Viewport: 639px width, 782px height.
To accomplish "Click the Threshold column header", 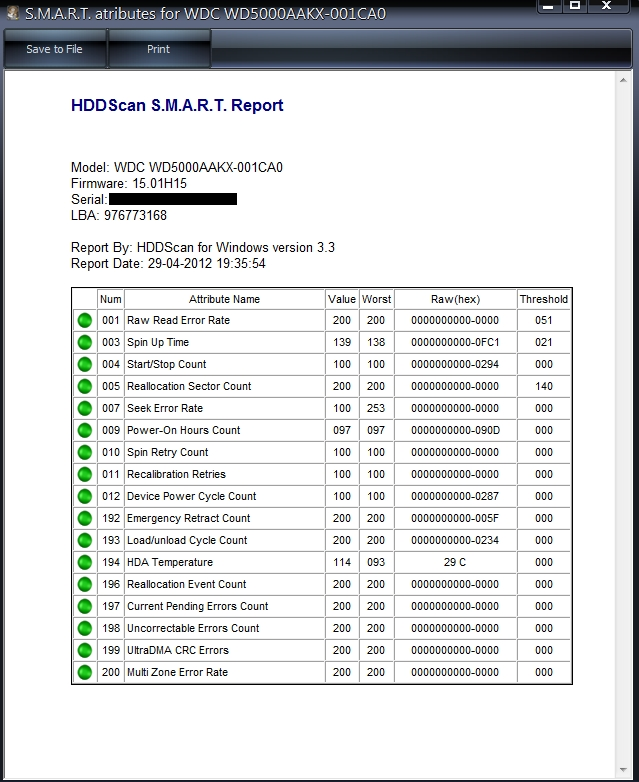I will point(544,299).
